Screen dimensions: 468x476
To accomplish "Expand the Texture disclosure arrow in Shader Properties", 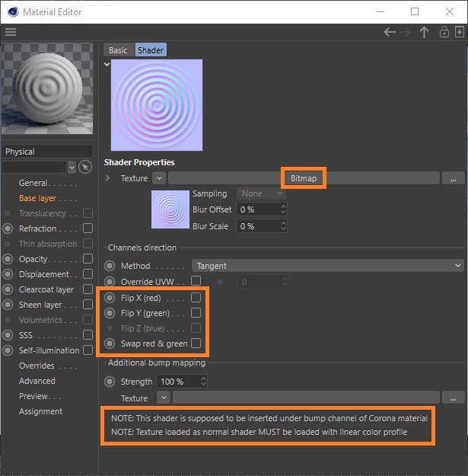I will tap(108, 178).
